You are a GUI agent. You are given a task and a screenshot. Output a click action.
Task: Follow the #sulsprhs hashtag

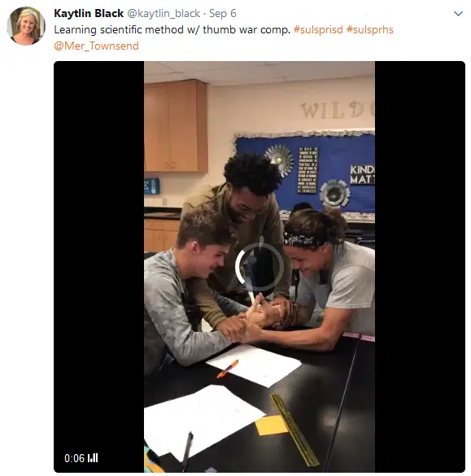pyautogui.click(x=369, y=30)
